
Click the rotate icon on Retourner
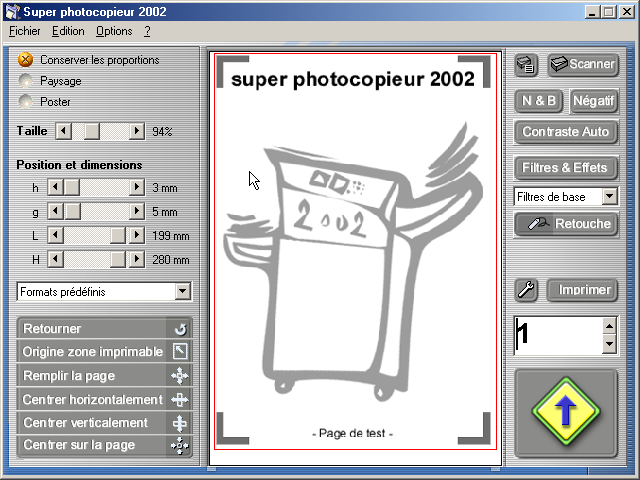180,329
